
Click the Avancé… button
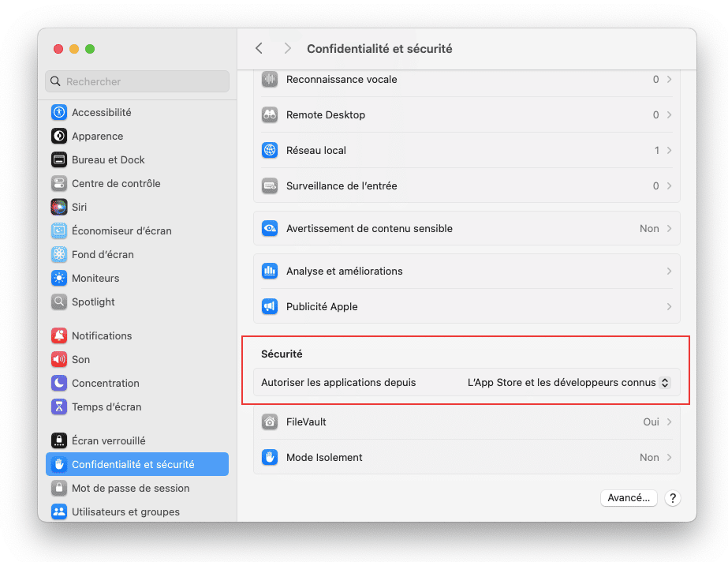(x=629, y=498)
